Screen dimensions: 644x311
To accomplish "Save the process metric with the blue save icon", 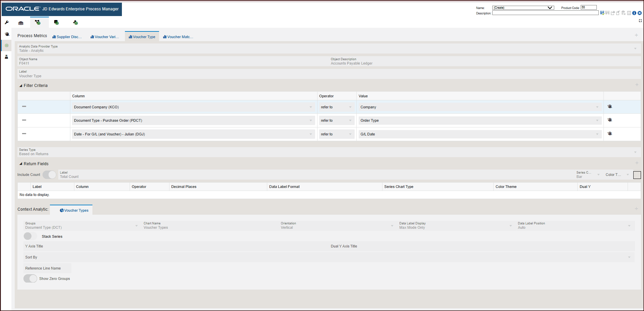I will (x=602, y=13).
